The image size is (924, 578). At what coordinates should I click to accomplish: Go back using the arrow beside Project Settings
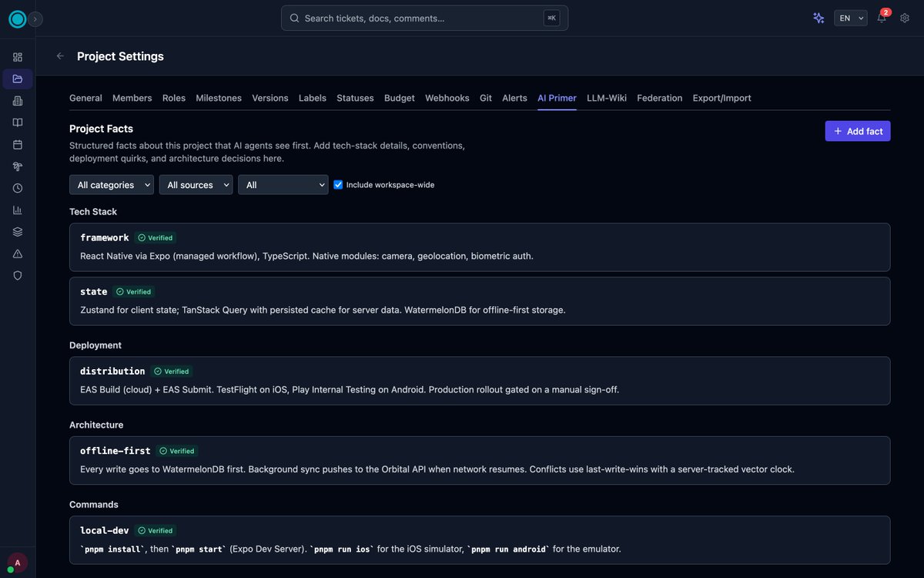[60, 56]
